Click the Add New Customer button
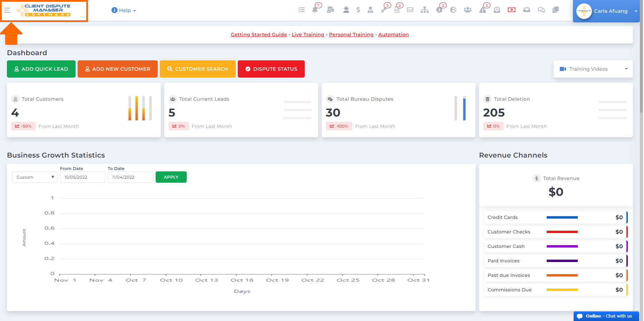644x321 pixels. tap(118, 69)
